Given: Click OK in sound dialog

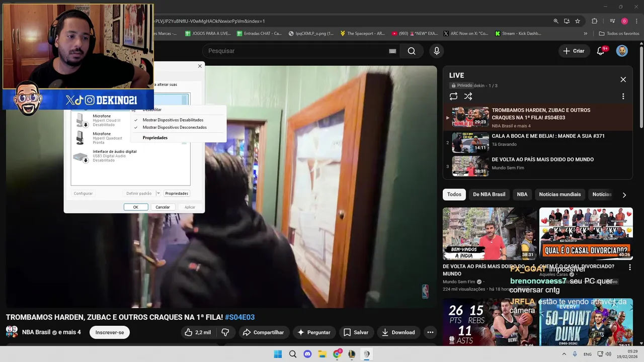Looking at the screenshot, I should 135,207.
